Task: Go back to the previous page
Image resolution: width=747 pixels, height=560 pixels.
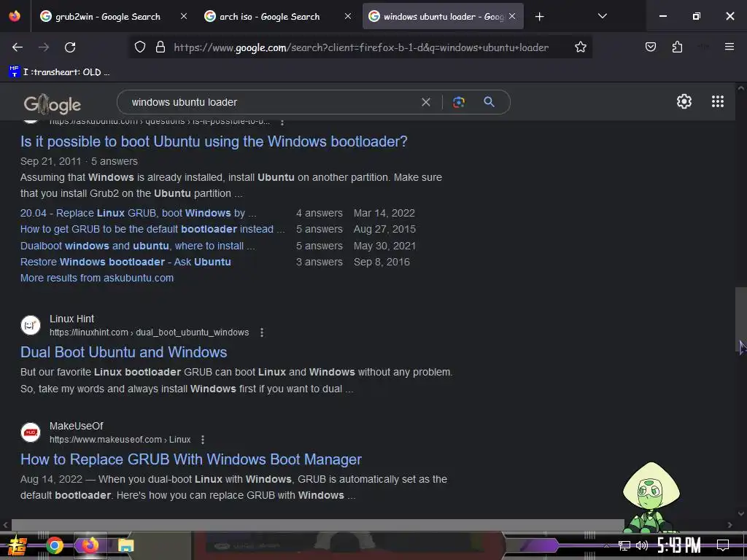Action: point(18,47)
